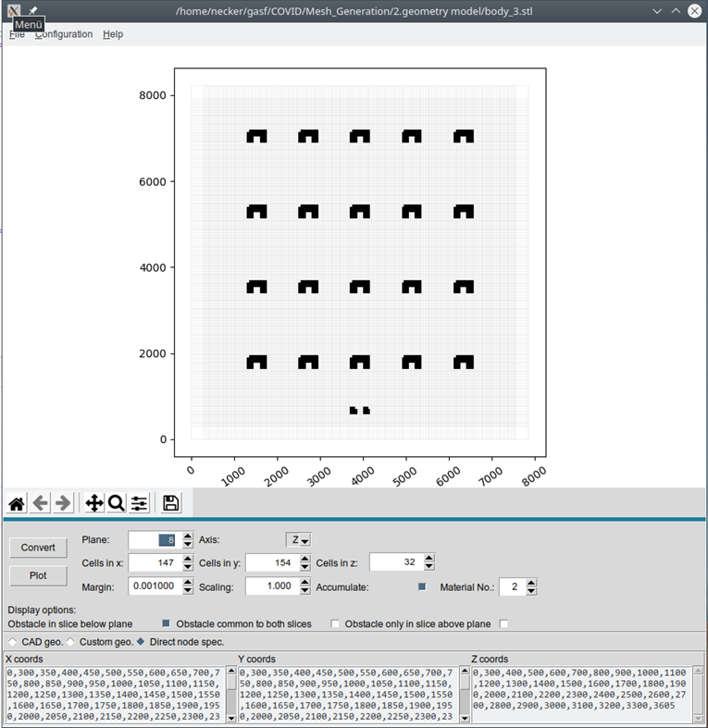708x728 pixels.
Task: Go back to previous plot view
Action: pyautogui.click(x=41, y=503)
